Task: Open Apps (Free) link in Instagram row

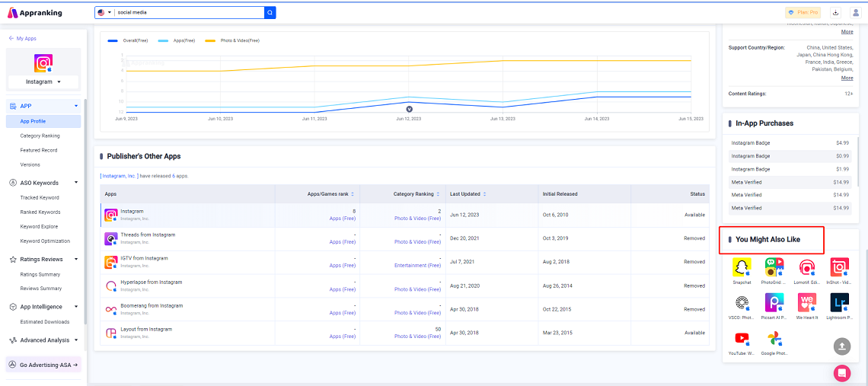Action: [x=343, y=219]
